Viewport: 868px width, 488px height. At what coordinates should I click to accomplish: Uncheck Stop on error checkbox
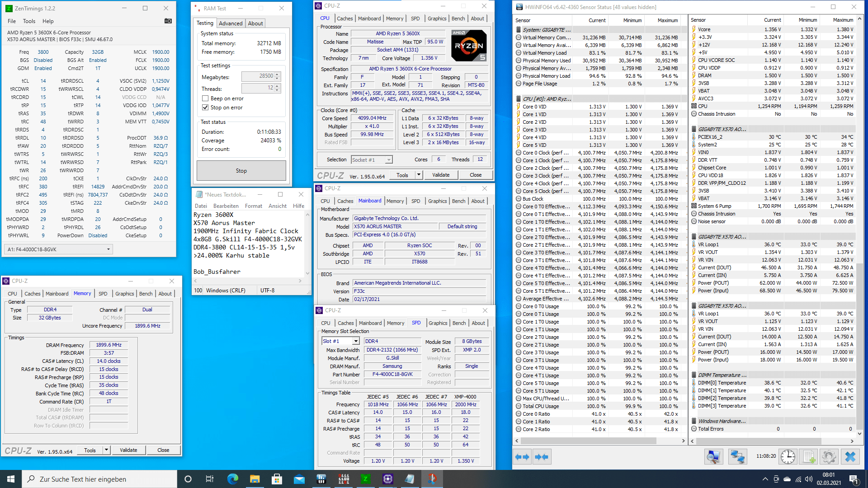coord(205,108)
